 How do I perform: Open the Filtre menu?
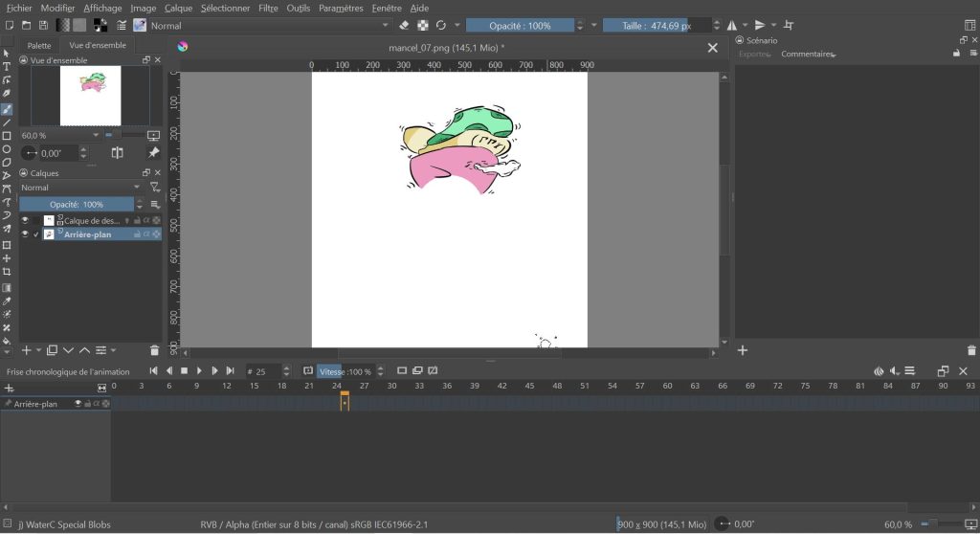[268, 8]
